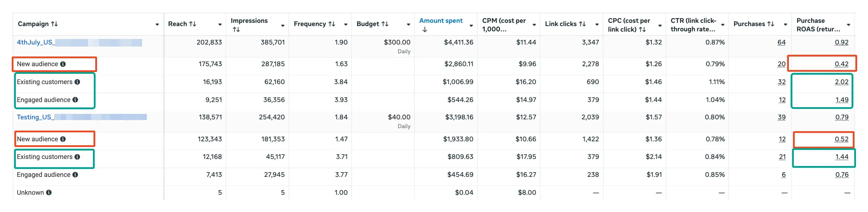The width and height of the screenshot is (868, 212).
Task: Click the underlined 64 purchases value
Action: pos(782,42)
